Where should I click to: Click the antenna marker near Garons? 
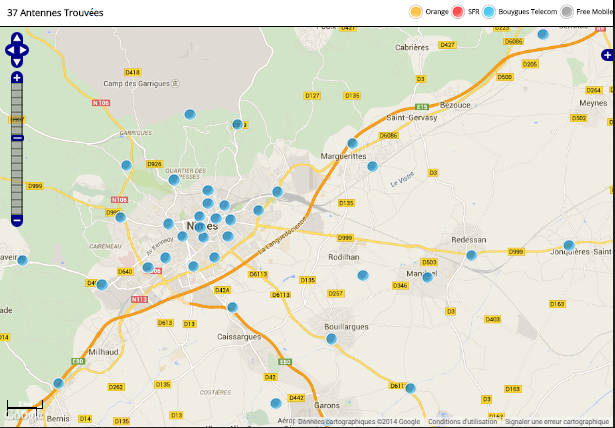tap(276, 403)
